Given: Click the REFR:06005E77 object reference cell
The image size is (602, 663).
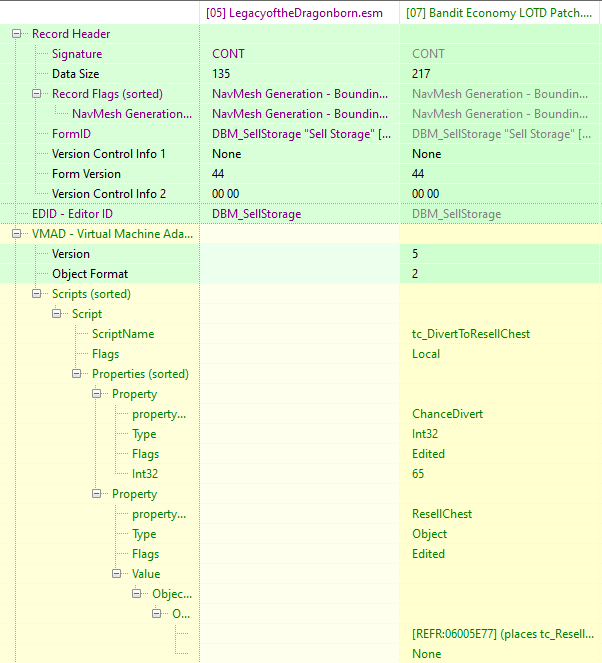Looking at the screenshot, I should (500, 634).
